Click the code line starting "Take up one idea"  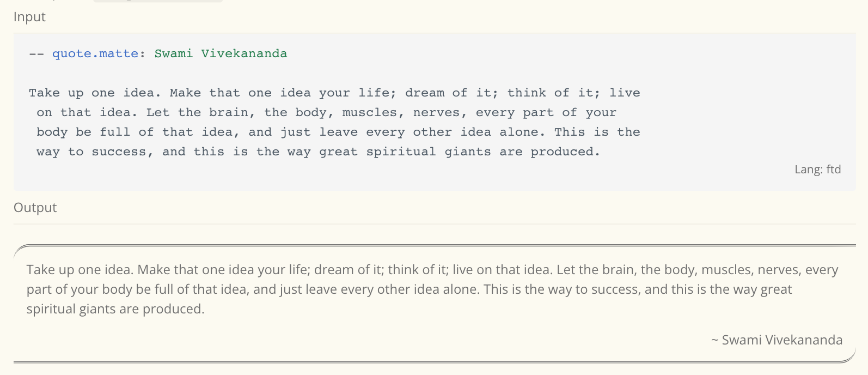point(334,93)
